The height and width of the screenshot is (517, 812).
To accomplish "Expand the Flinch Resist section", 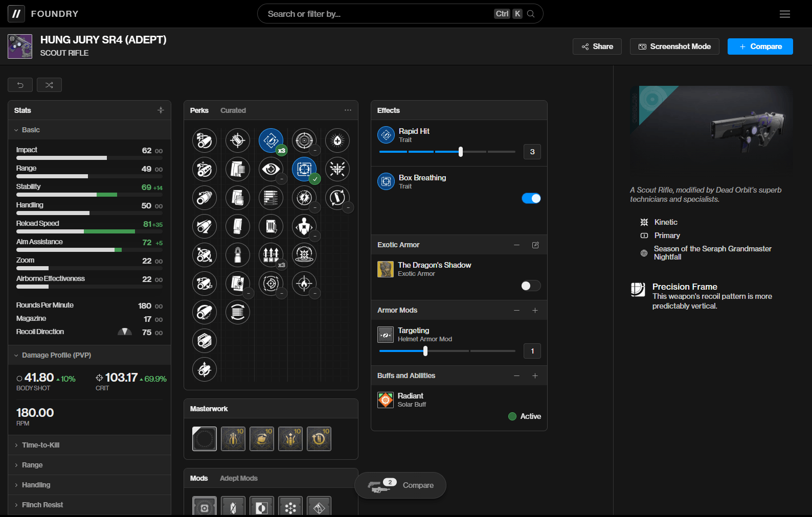I will pos(42,505).
